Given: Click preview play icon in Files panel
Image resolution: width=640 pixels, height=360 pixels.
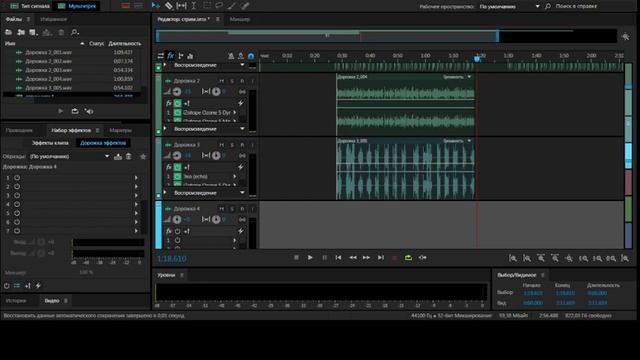Looking at the screenshot, I should click(x=60, y=111).
